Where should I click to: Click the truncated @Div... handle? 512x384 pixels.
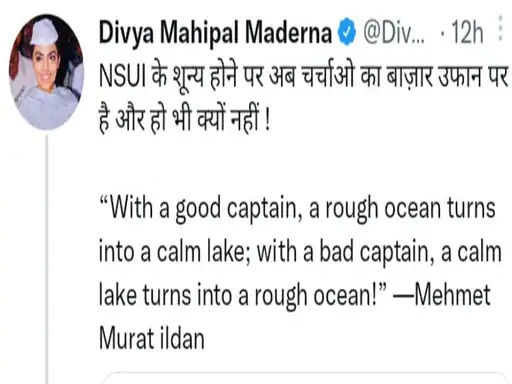click(x=394, y=32)
